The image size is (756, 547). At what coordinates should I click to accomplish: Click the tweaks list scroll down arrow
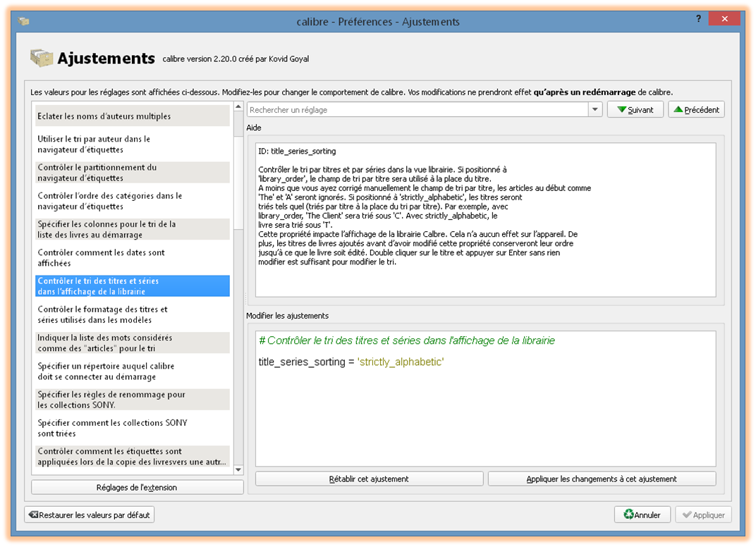(238, 470)
